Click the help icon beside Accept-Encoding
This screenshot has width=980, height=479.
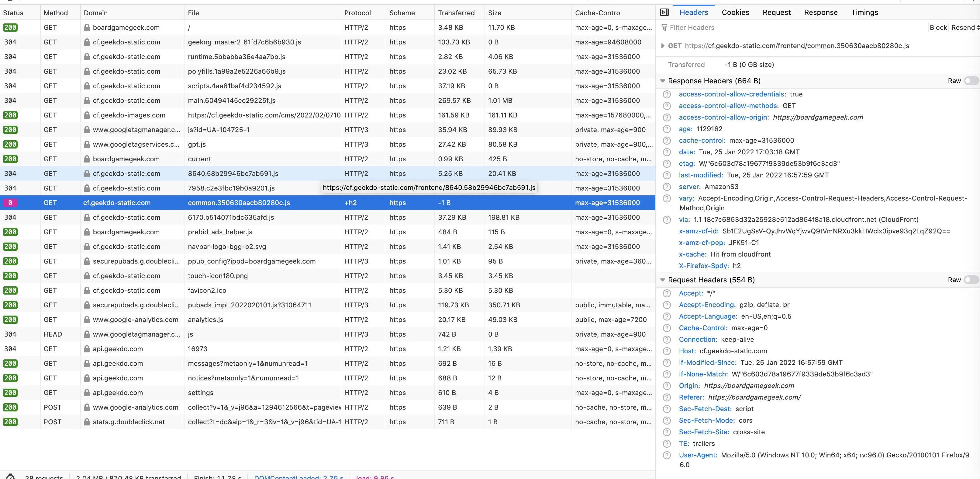(667, 305)
